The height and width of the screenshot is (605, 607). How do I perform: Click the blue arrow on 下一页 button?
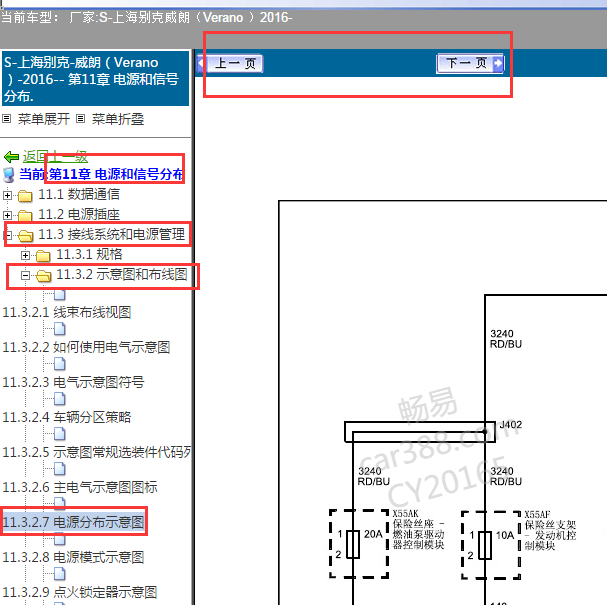(498, 63)
